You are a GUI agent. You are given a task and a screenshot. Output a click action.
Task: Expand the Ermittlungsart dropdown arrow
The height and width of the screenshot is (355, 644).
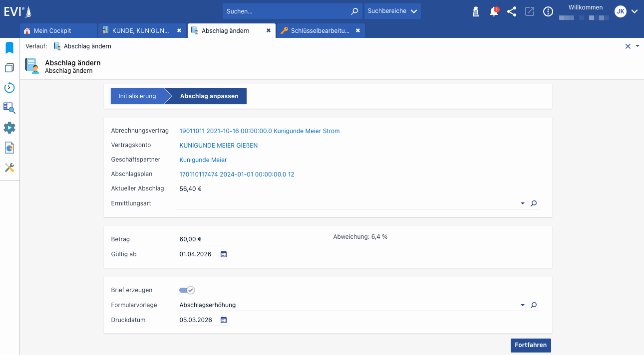coord(522,203)
